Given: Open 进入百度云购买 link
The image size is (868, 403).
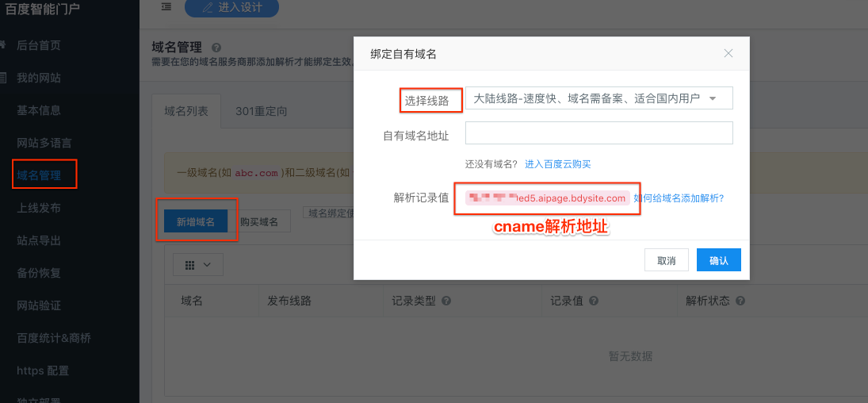Looking at the screenshot, I should click(557, 164).
